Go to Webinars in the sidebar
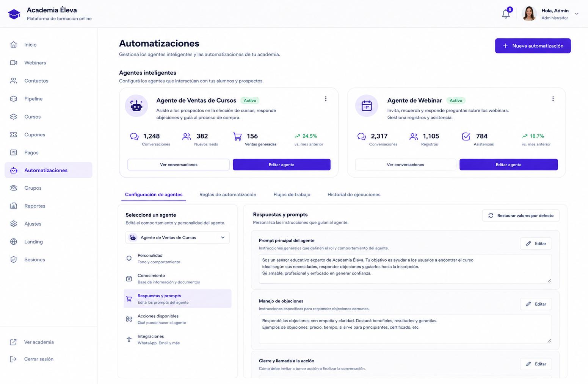The height and width of the screenshot is (384, 588). click(x=49, y=62)
